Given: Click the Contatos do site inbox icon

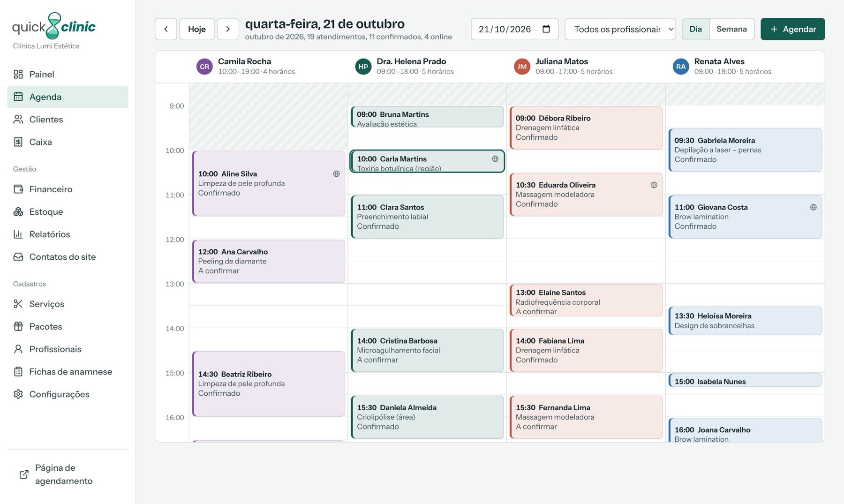Looking at the screenshot, I should 18,256.
